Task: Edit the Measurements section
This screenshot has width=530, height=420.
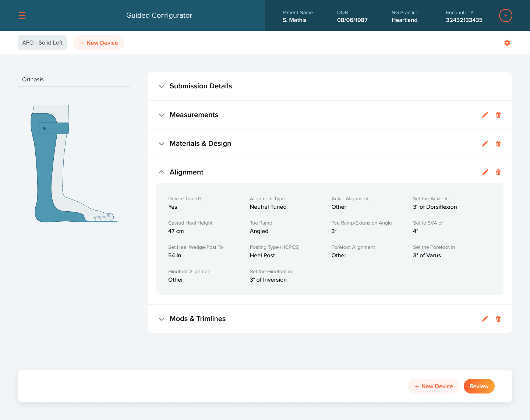Action: (x=485, y=115)
